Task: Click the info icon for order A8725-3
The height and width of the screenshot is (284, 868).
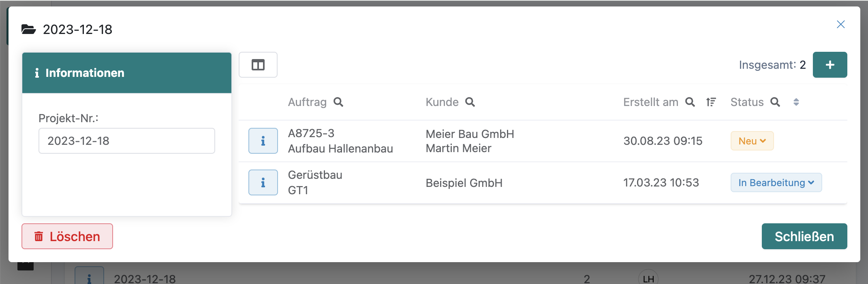Action: click(x=263, y=141)
